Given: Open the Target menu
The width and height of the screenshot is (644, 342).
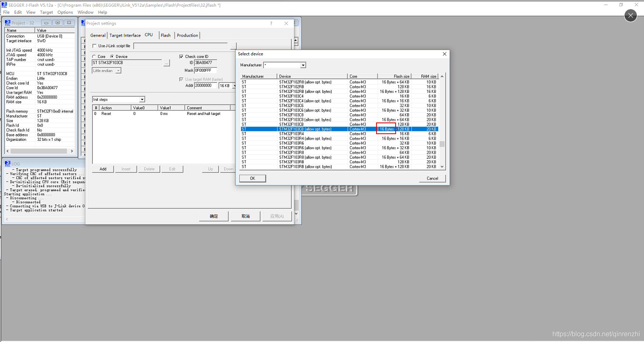Looking at the screenshot, I should click(x=47, y=12).
